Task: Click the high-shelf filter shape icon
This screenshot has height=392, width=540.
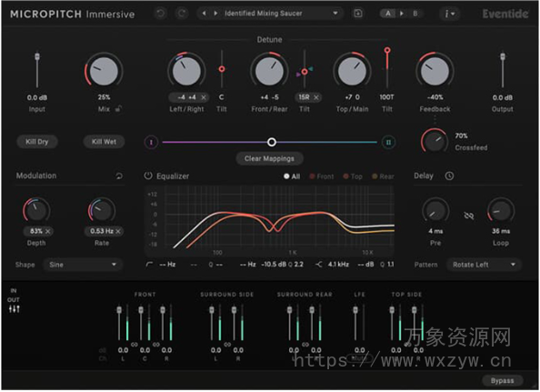Action: [x=319, y=265]
